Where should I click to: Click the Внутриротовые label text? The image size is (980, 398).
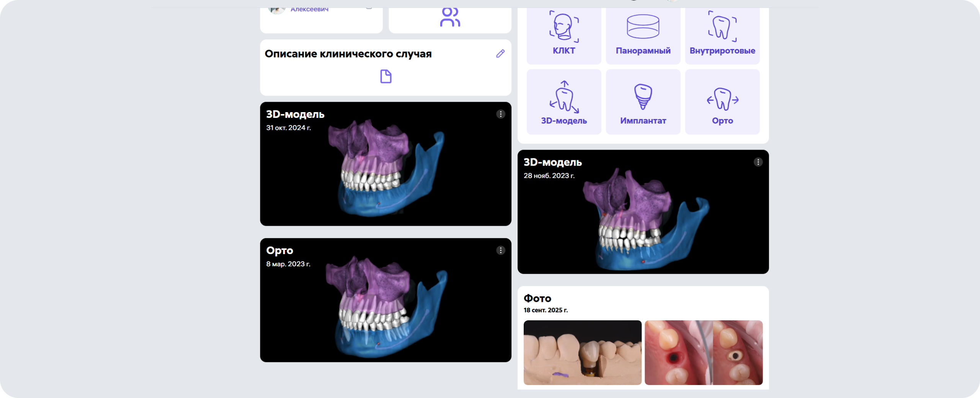click(722, 51)
